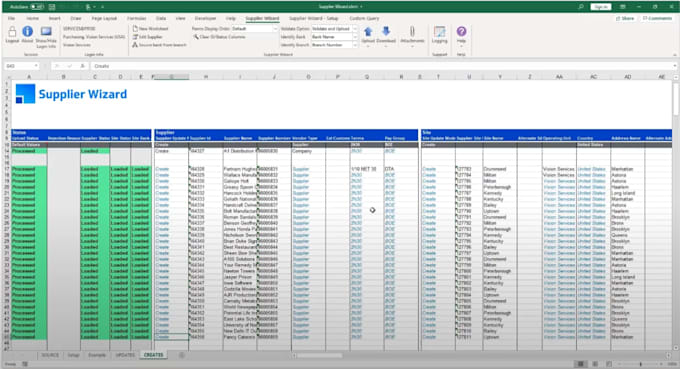Click zoom out minus button
The height and width of the screenshot is (369, 680).
(x=619, y=364)
